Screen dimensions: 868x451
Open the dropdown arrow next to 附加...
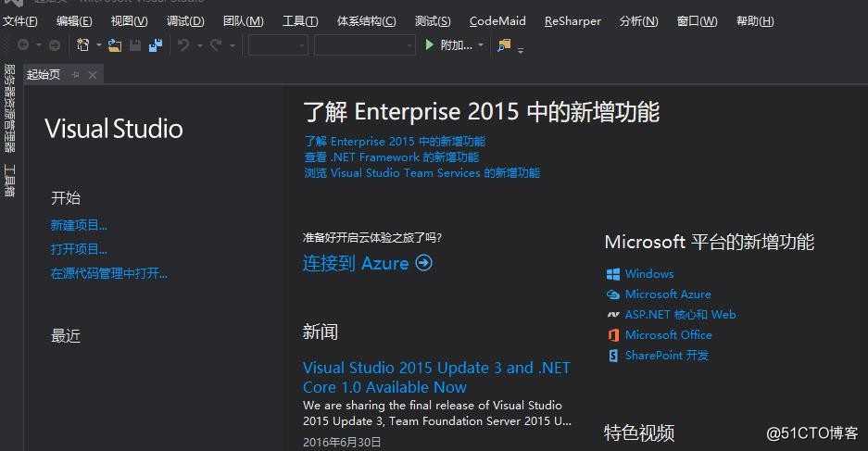click(x=481, y=45)
